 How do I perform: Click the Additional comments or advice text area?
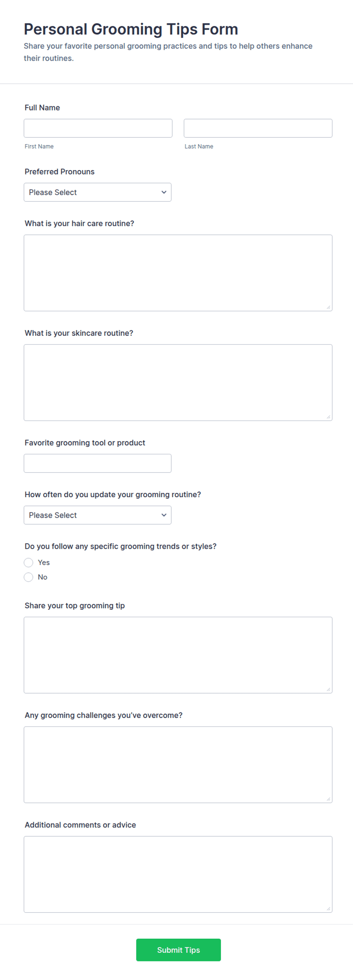point(178,874)
